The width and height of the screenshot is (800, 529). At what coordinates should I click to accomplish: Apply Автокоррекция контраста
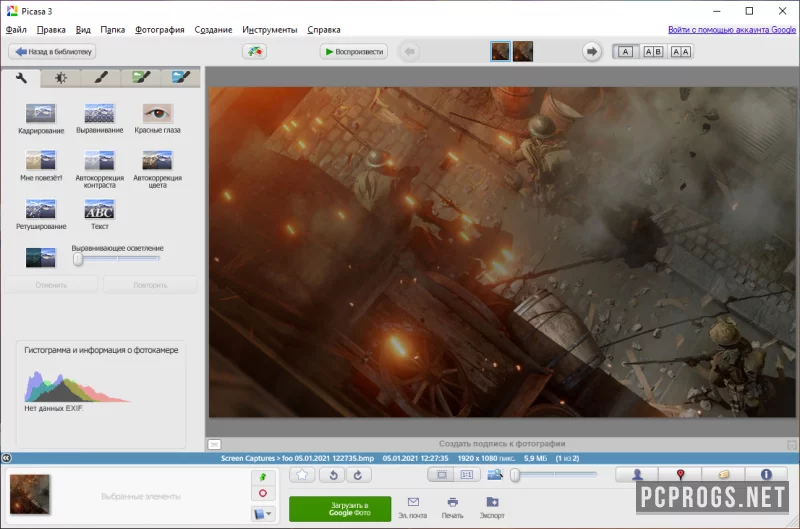tap(99, 169)
